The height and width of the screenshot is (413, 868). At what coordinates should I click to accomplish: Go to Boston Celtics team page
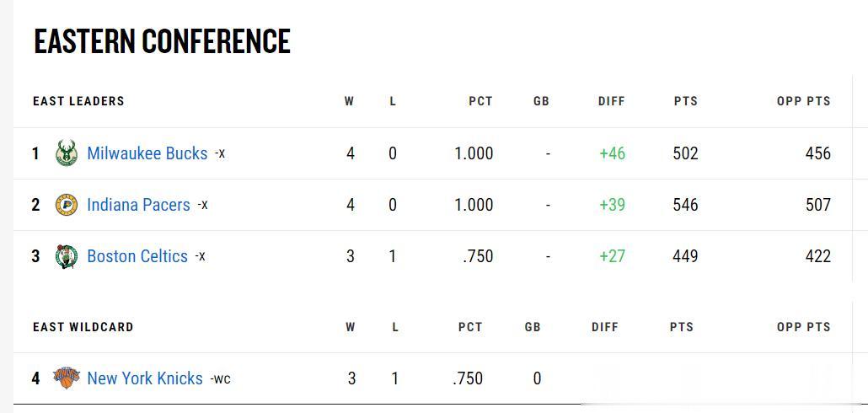137,256
